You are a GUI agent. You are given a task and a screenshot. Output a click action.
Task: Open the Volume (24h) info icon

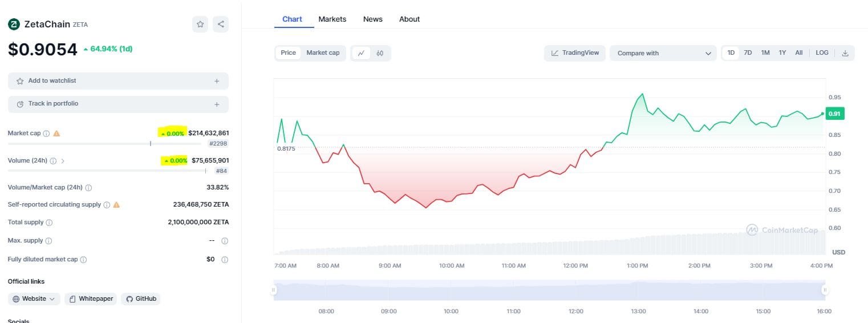coord(53,161)
